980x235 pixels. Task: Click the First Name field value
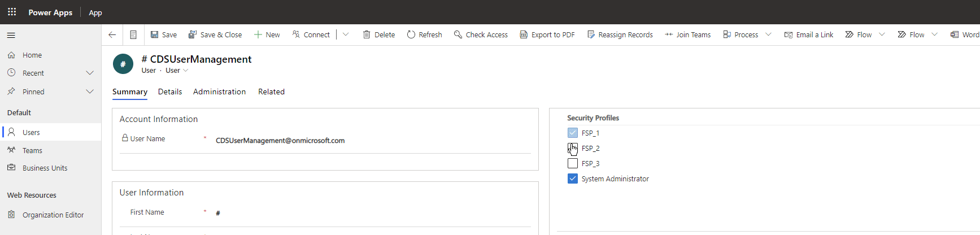[x=218, y=214]
